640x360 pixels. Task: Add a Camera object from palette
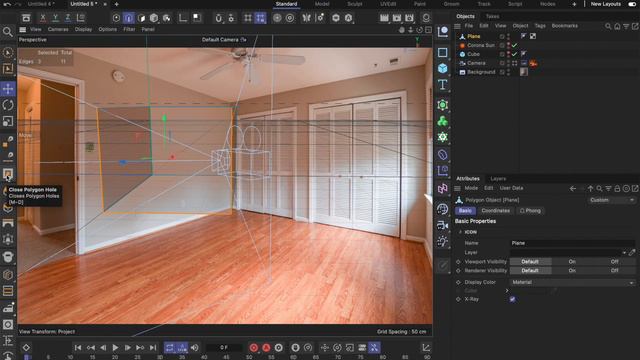click(x=442, y=225)
